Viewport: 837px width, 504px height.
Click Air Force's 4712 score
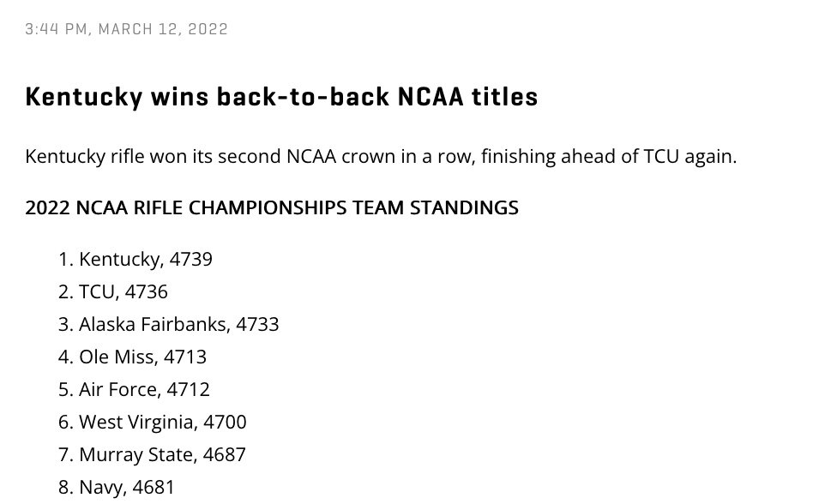[x=188, y=389]
